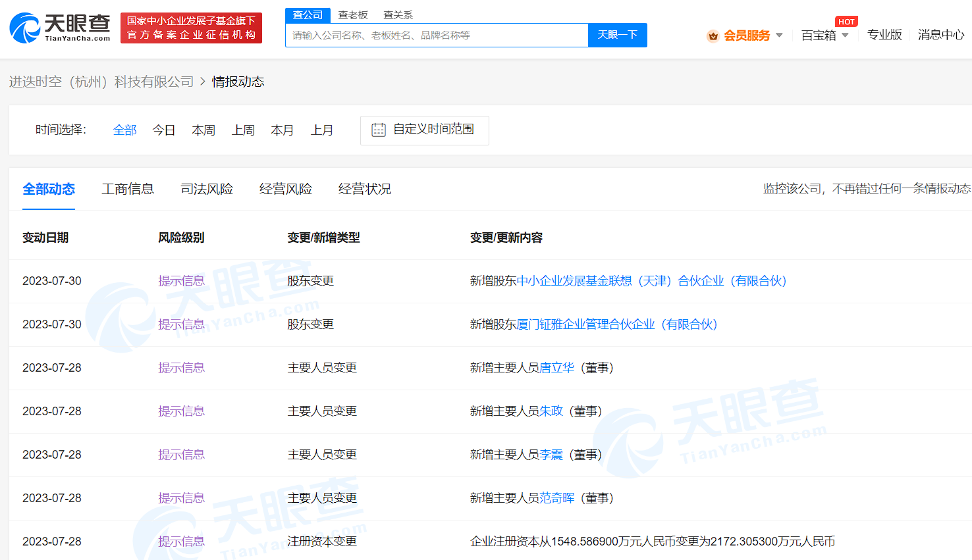The image size is (972, 560).
Task: Filter time range by 本周
Action: click(203, 130)
